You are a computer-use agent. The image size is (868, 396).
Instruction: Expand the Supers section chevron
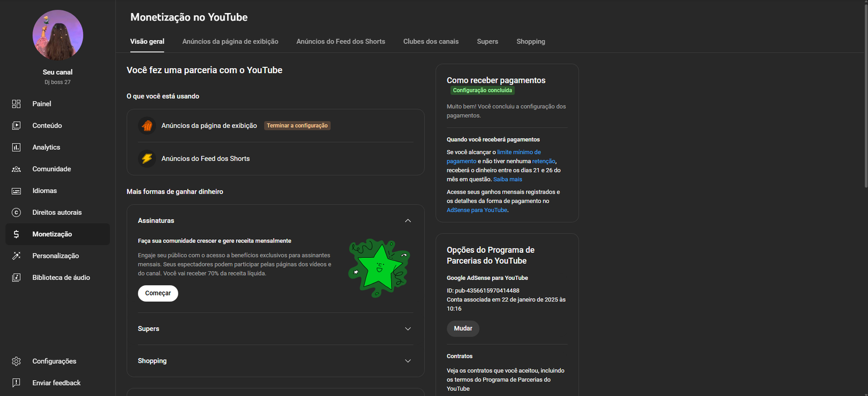coord(408,329)
